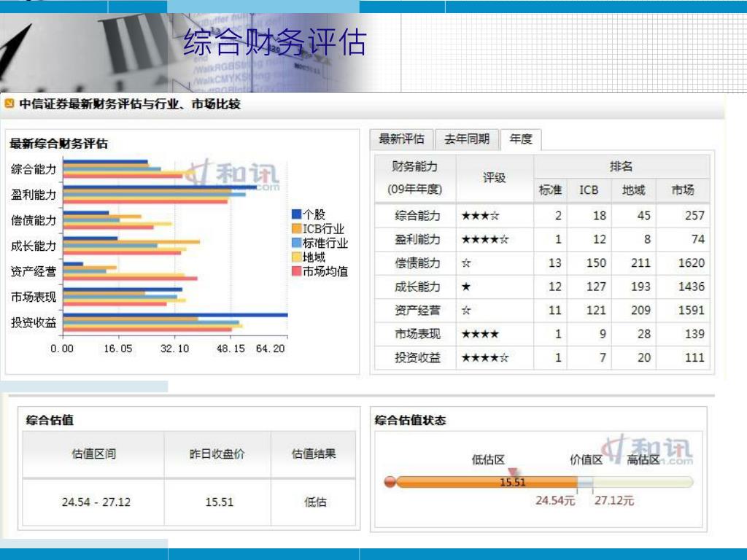Click the single star rating for 成长能力
This screenshot has height=560, width=747.
click(466, 287)
